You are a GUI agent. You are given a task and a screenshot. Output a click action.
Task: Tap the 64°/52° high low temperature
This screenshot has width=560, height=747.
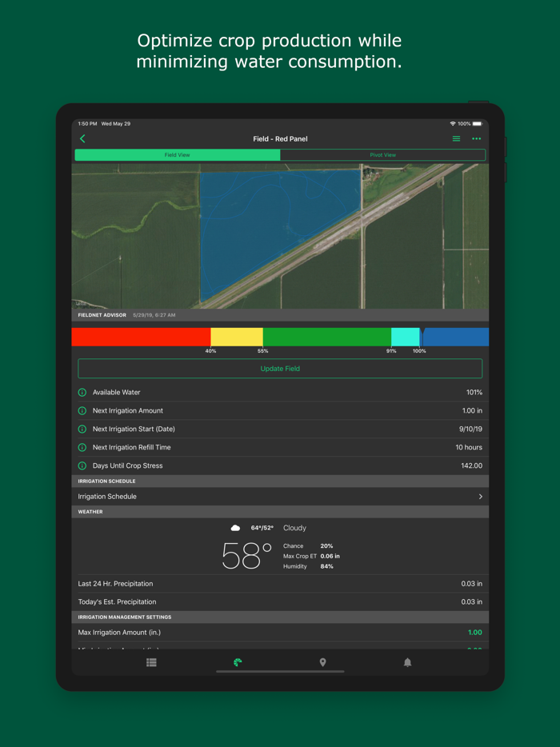pos(262,528)
